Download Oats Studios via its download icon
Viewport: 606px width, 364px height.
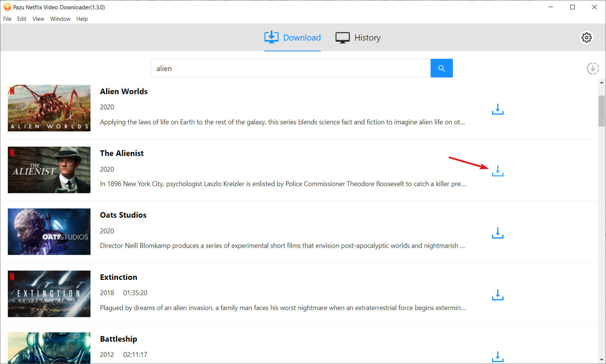point(498,233)
